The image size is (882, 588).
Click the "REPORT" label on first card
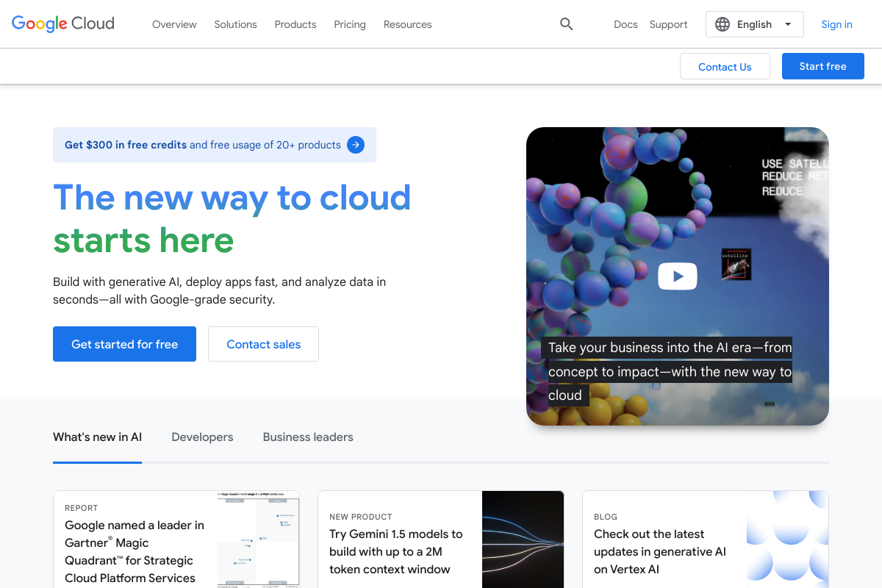coord(82,508)
